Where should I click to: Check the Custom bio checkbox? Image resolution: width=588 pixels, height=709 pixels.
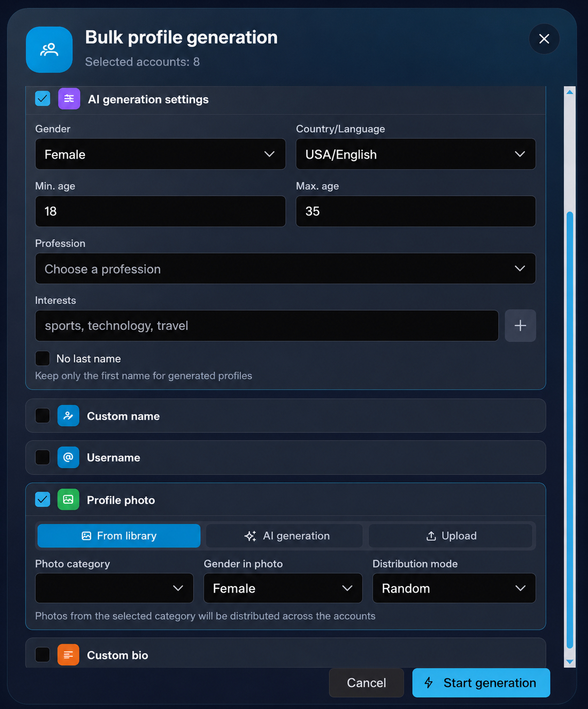(x=42, y=655)
